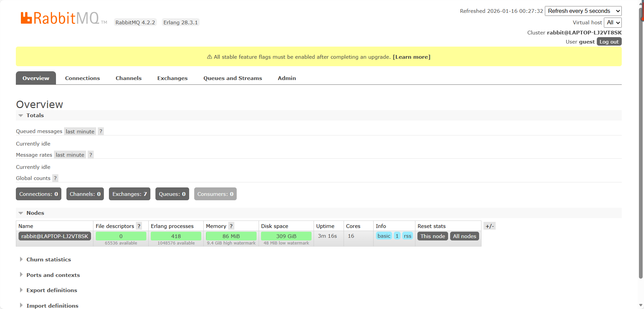The height and width of the screenshot is (309, 644).
Task: Click the Refreshed timestamp text
Action: click(x=501, y=11)
